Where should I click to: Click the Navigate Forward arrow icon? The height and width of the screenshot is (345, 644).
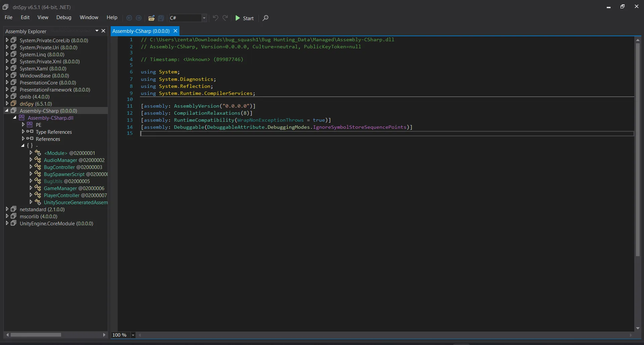point(139,18)
